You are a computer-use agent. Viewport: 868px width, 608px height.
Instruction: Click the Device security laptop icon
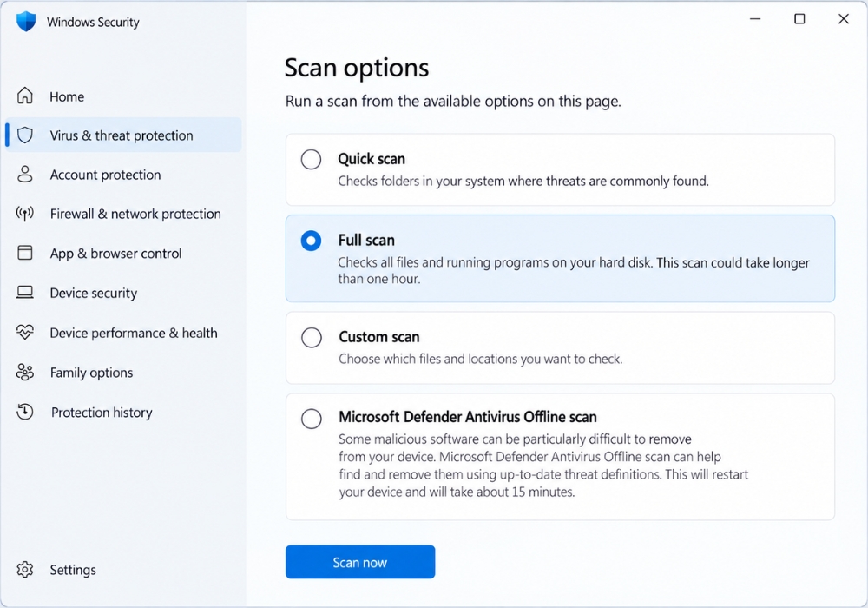(x=25, y=292)
